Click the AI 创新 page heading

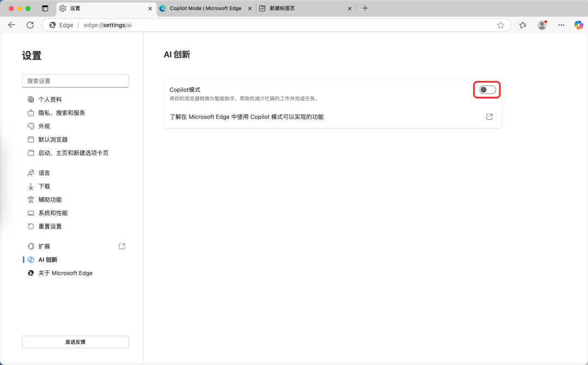click(x=177, y=55)
